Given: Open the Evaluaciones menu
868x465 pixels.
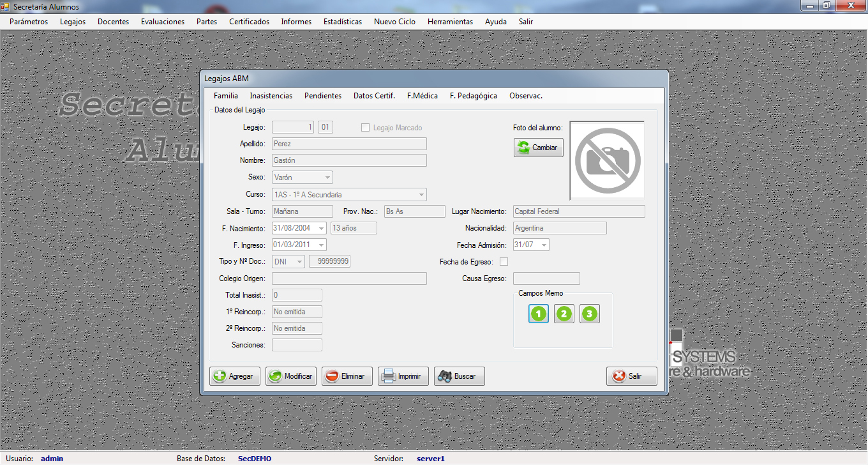Looking at the screenshot, I should tap(163, 22).
